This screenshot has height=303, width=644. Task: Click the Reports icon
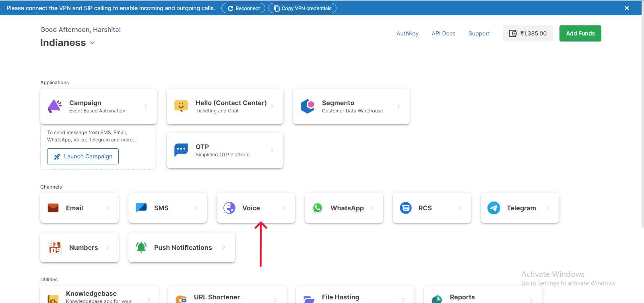coord(437,299)
